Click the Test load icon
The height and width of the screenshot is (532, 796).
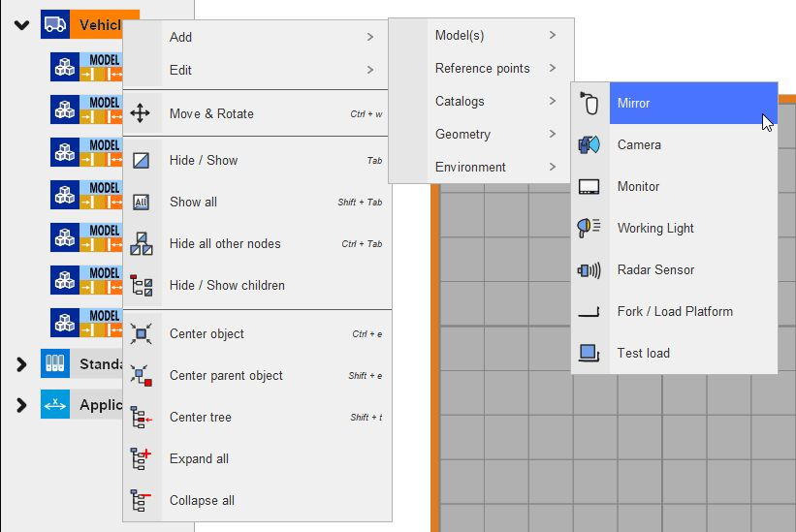[589, 353]
